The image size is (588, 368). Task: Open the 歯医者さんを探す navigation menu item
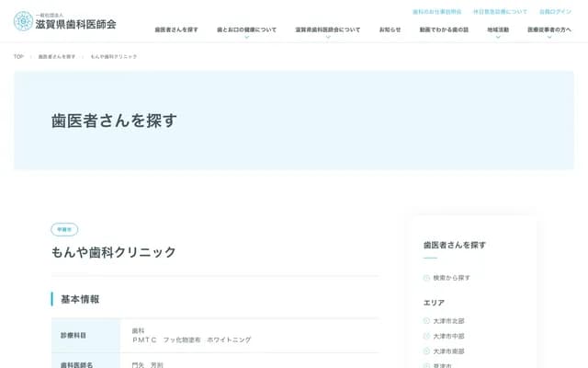point(176,29)
